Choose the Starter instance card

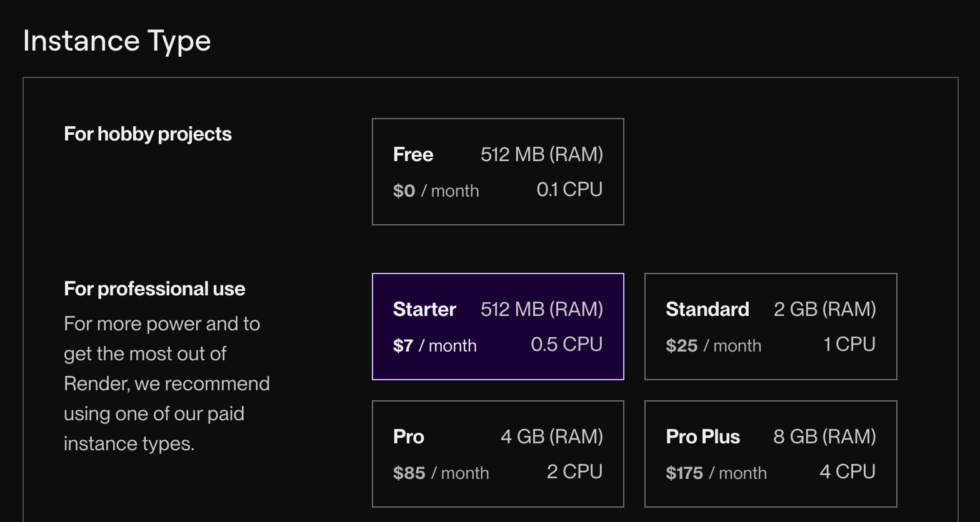pos(497,326)
